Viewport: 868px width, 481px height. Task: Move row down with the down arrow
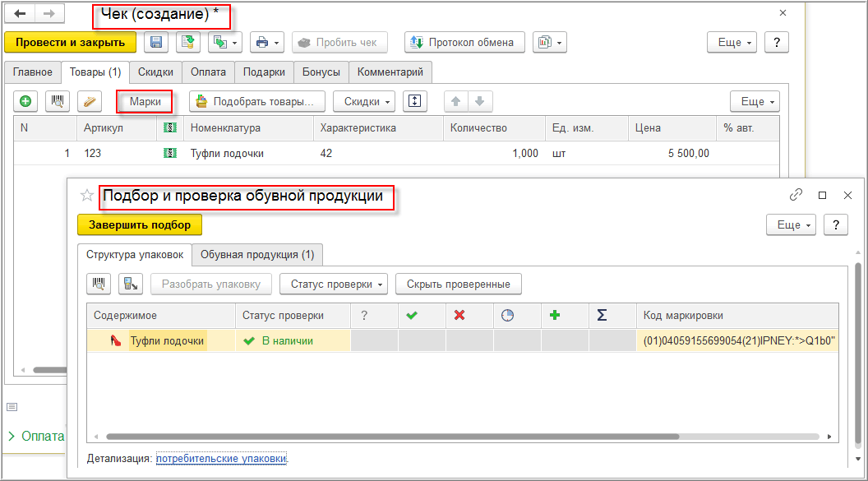tap(480, 101)
